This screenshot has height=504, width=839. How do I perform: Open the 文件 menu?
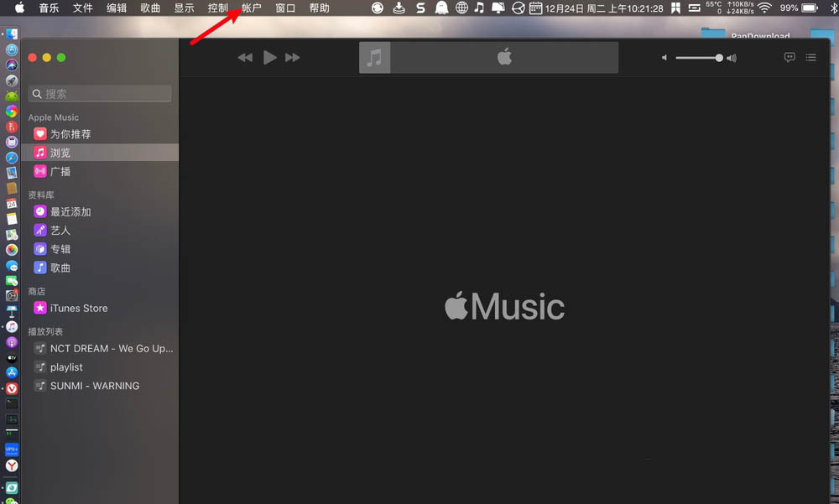[82, 8]
